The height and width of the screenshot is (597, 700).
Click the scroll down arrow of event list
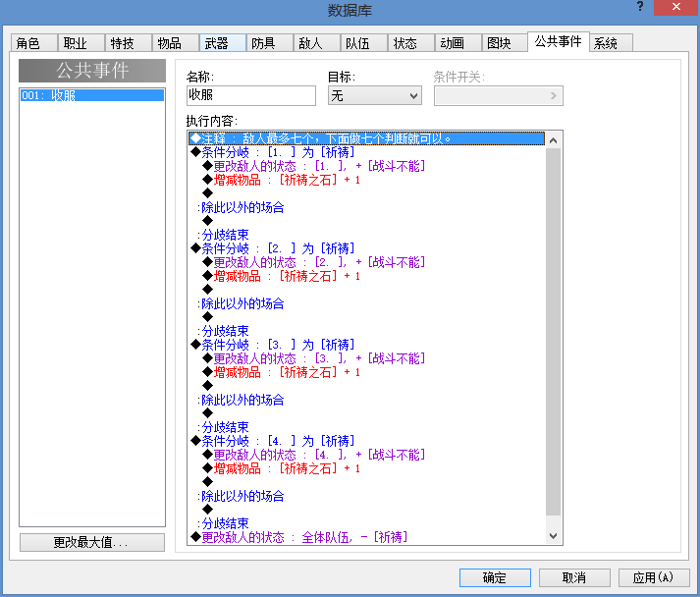tap(553, 536)
